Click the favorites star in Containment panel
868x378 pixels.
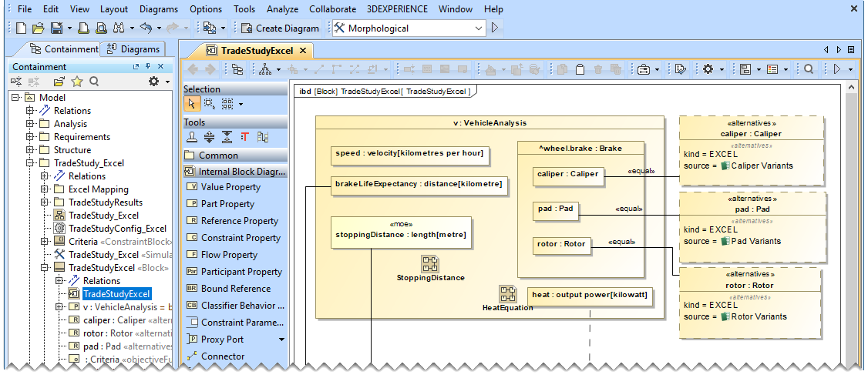(77, 82)
